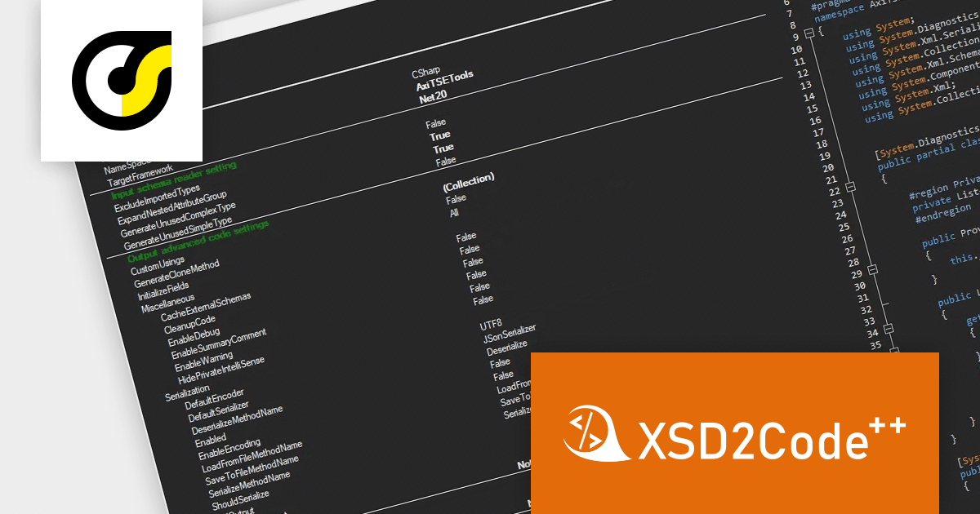
Task: Select the SaveToFileMethodName property
Action: click(x=252, y=469)
